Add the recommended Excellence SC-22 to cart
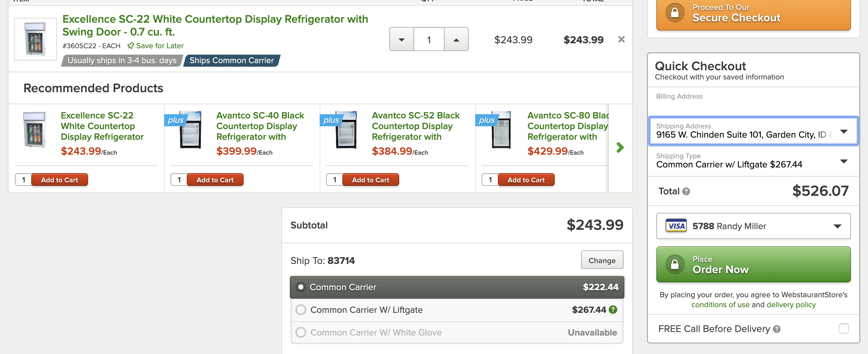This screenshot has width=868, height=354. 59,180
